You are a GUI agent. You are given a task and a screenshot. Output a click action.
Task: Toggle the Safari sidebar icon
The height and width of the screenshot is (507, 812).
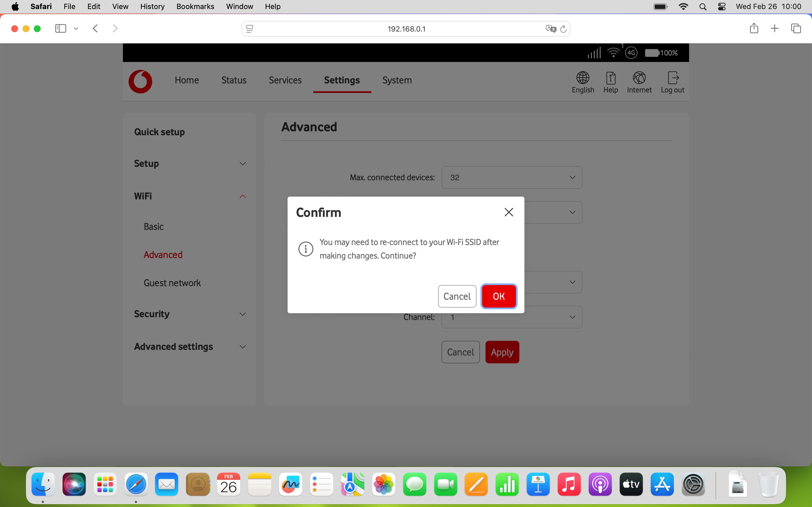[60, 28]
